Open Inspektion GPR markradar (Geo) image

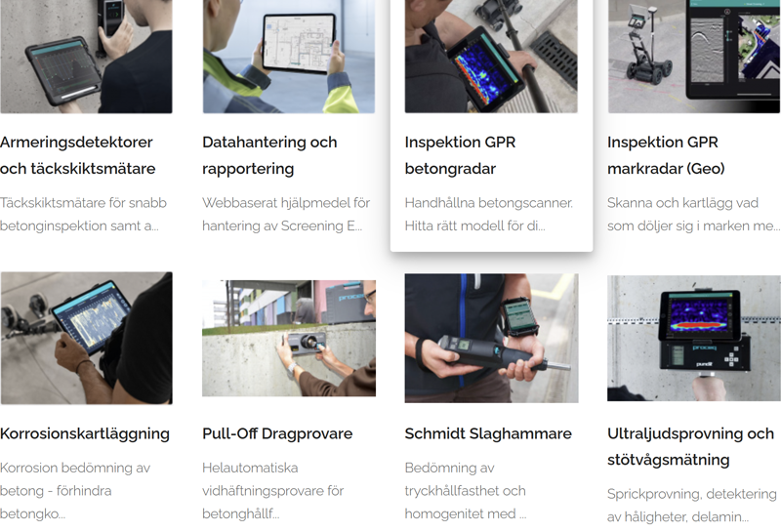694,57
